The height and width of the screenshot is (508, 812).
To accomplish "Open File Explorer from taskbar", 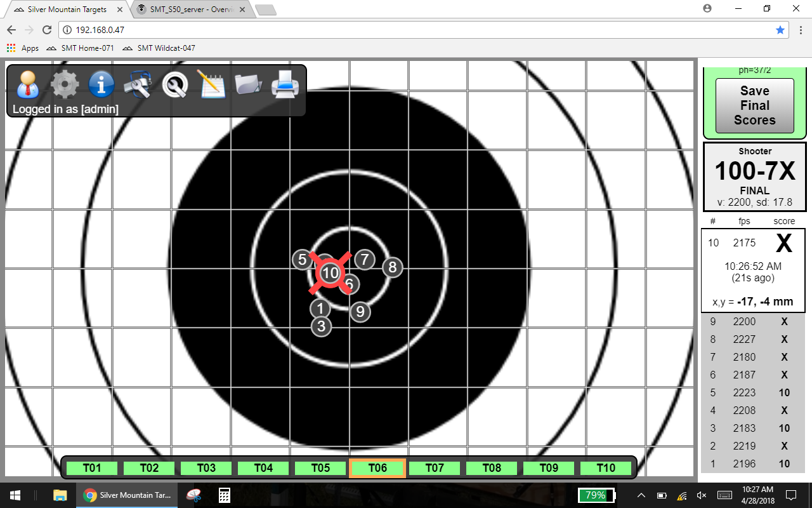I will [x=60, y=495].
